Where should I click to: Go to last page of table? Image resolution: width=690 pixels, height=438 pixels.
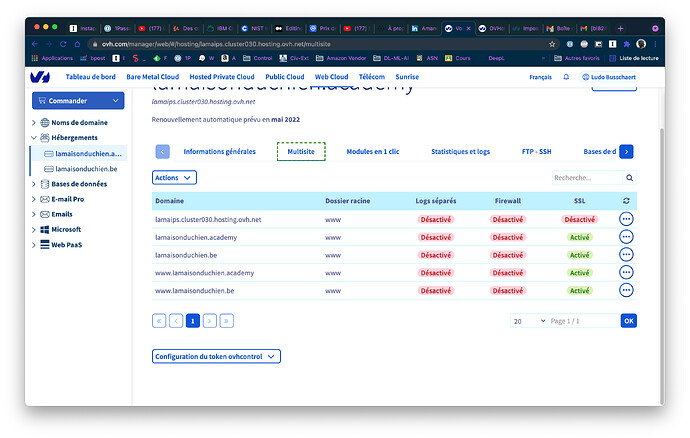[x=226, y=321]
